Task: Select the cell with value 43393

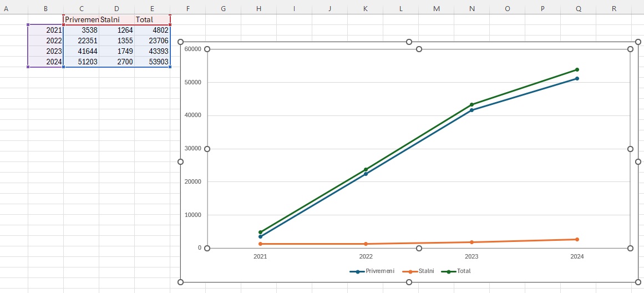Action: click(152, 51)
